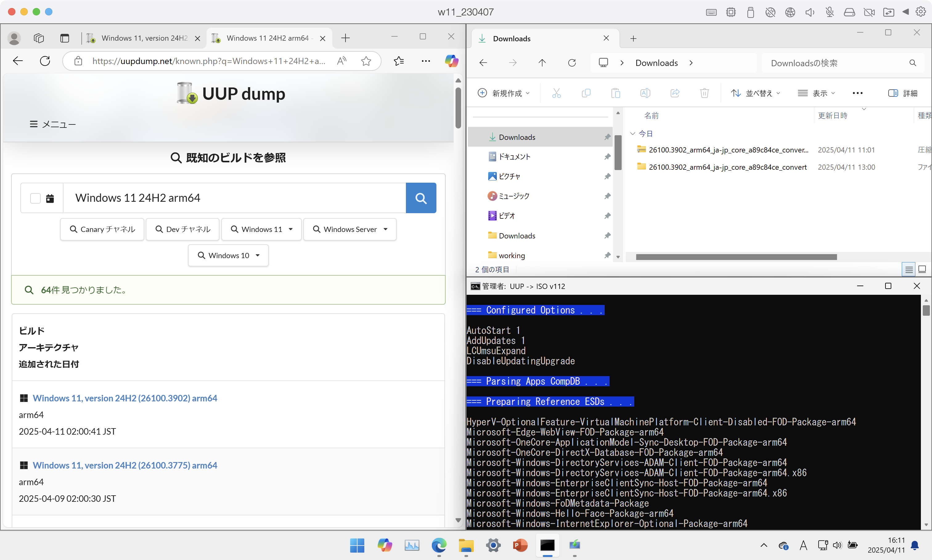Add page to favorites star icon
The width and height of the screenshot is (932, 560).
pos(366,61)
